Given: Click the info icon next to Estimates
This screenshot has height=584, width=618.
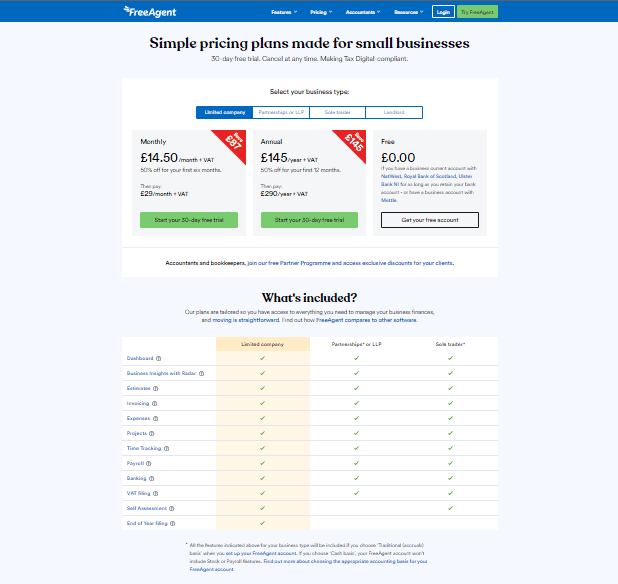Looking at the screenshot, I should coord(156,389).
